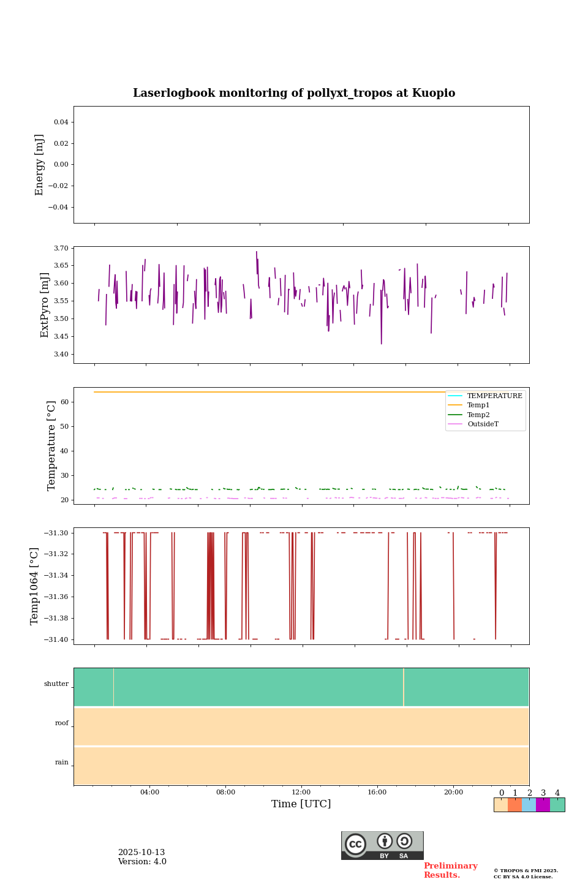Click the violet OutsideT legend line marker
The height and width of the screenshot is (882, 588).
tap(455, 424)
